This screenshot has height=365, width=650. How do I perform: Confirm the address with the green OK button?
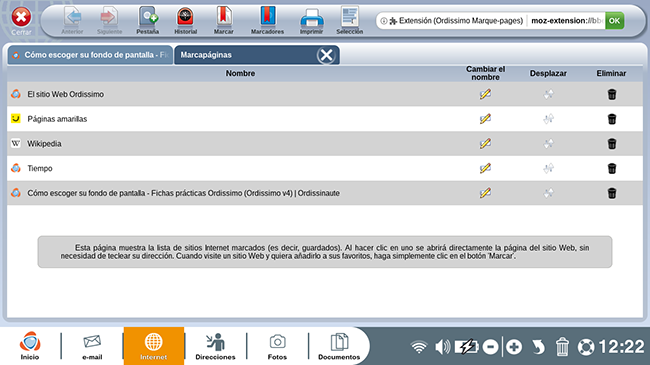(614, 21)
